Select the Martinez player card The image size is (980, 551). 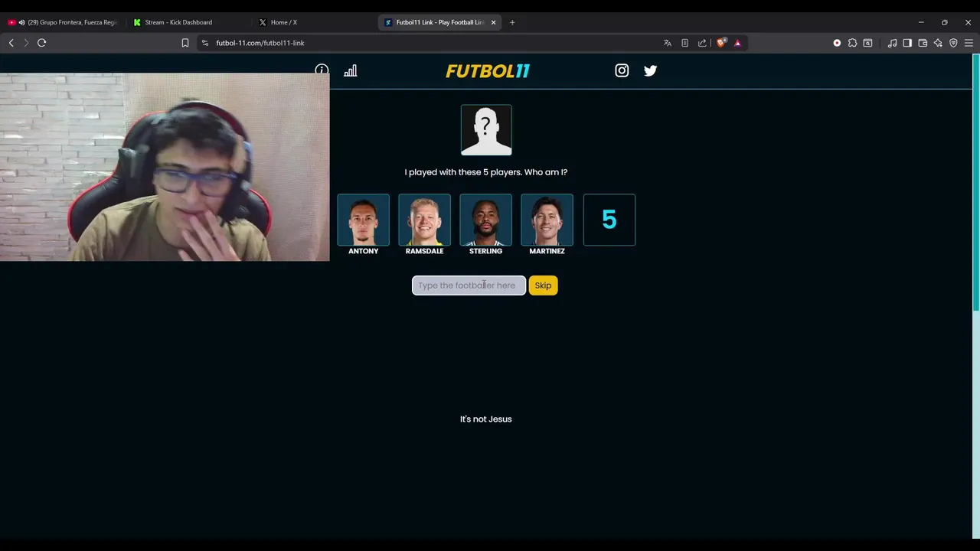[x=547, y=220]
